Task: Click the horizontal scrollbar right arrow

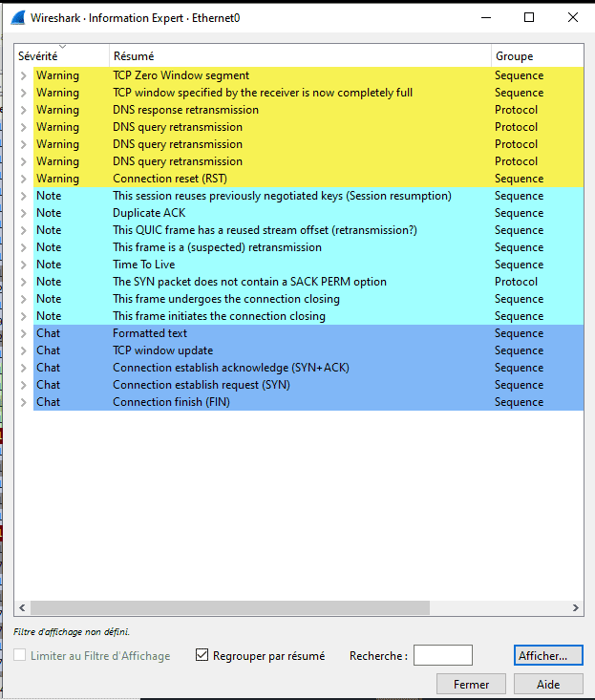Action: click(x=575, y=607)
